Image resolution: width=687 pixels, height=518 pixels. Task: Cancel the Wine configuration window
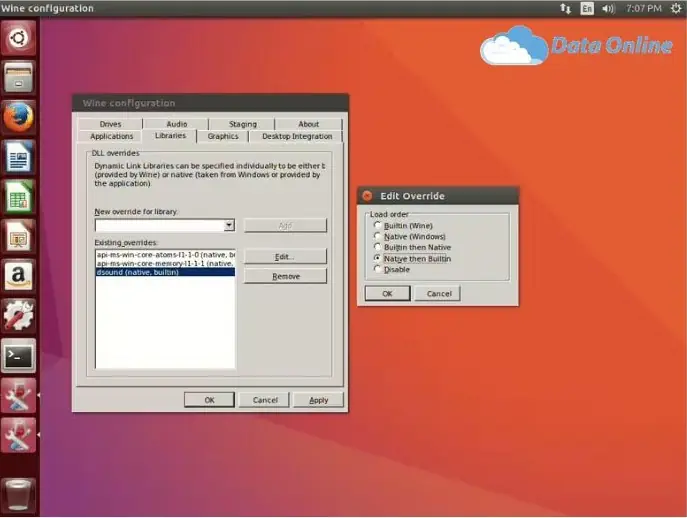point(265,400)
